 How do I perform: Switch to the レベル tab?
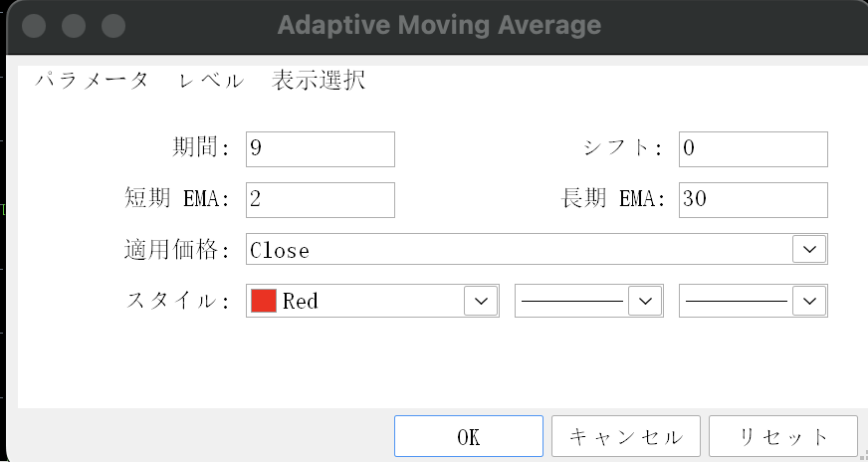tap(211, 82)
